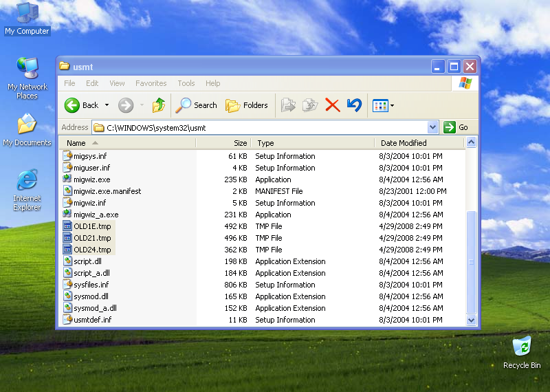Click in the Address path text field

(x=261, y=127)
